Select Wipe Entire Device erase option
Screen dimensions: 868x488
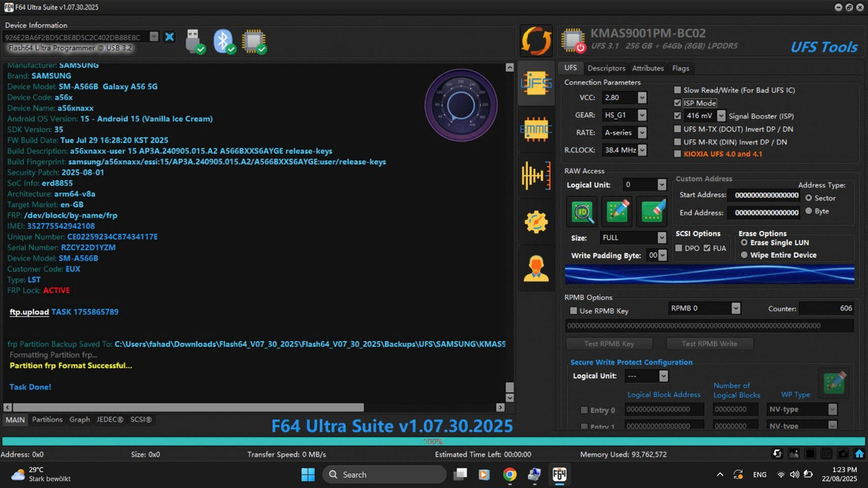[745, 255]
